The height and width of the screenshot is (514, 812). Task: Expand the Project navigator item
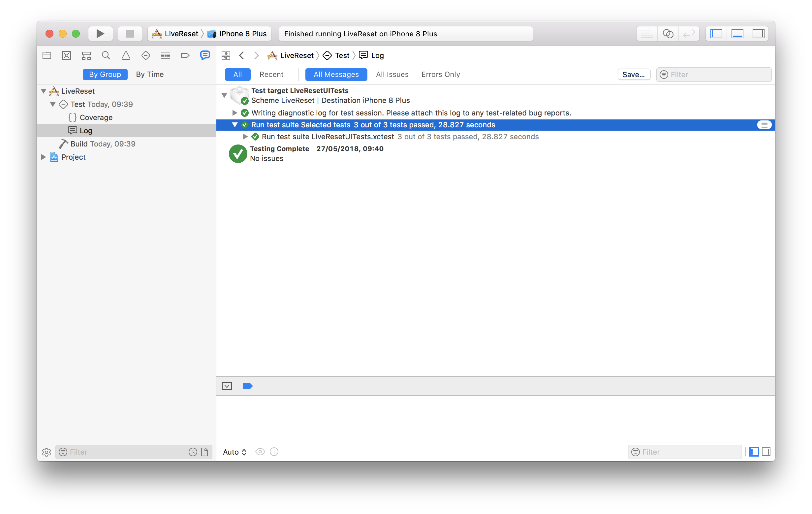[x=45, y=157]
